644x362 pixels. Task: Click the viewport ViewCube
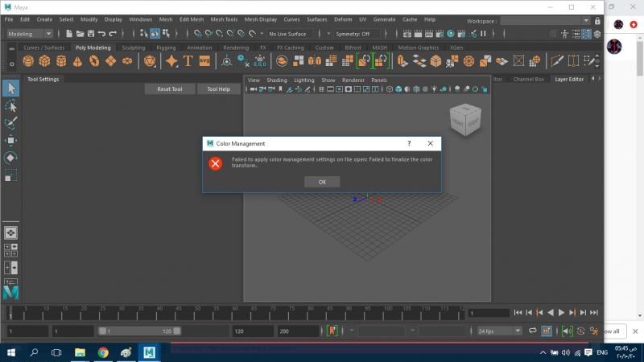pos(465,120)
